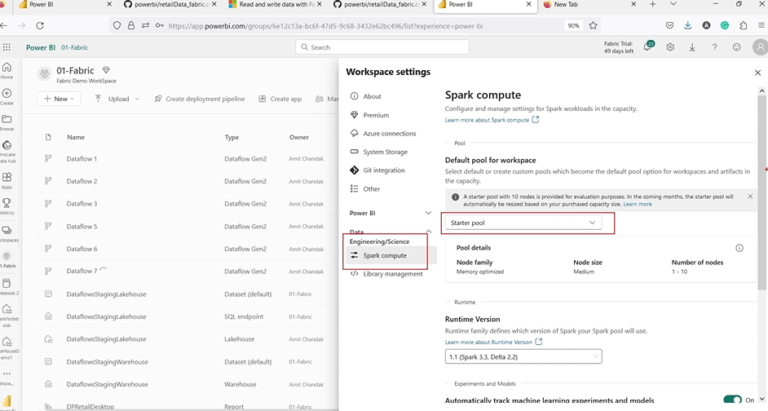Open the notifications bell icon

tap(648, 47)
